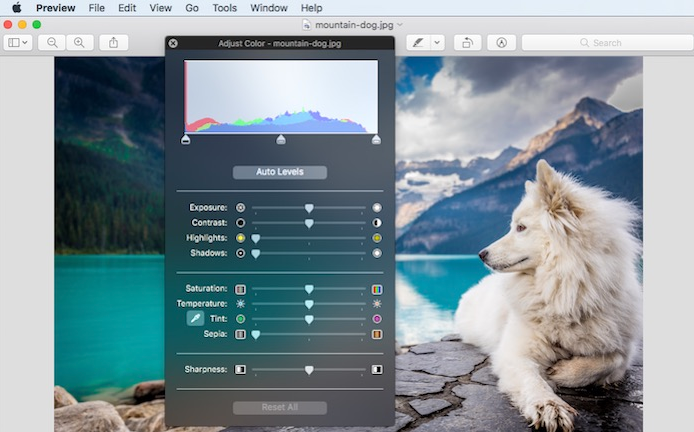The width and height of the screenshot is (694, 432).
Task: Open the View menu
Action: point(160,8)
